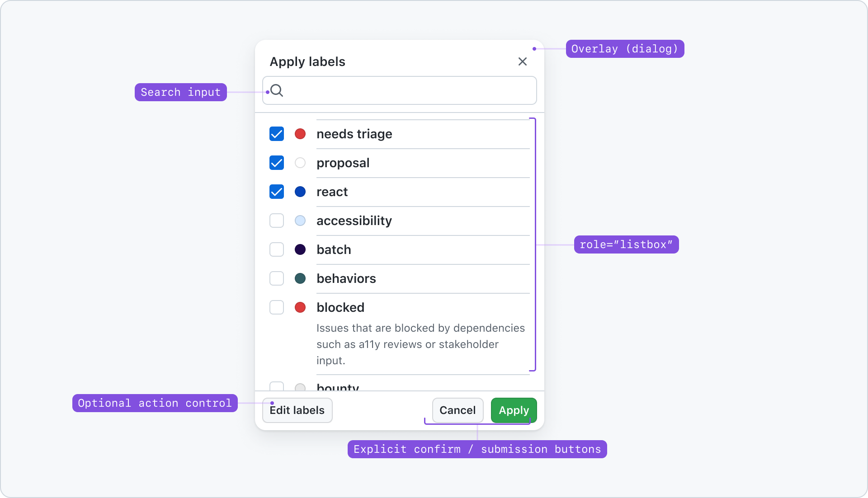The height and width of the screenshot is (498, 868).
Task: Click the 'Apply' submission button
Action: click(x=513, y=410)
